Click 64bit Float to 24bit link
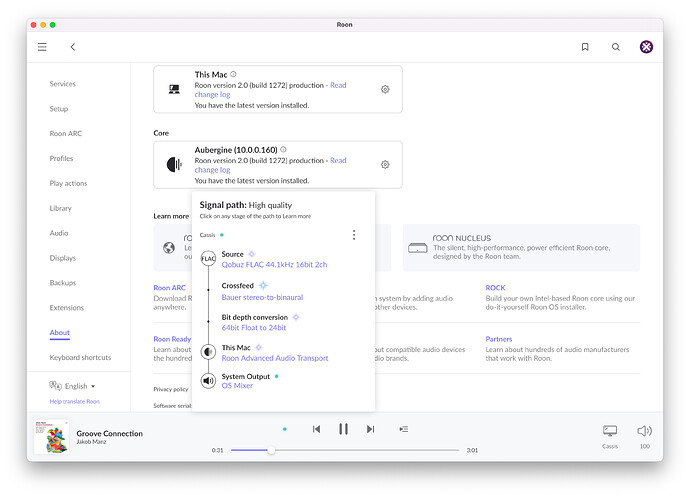 pos(254,328)
